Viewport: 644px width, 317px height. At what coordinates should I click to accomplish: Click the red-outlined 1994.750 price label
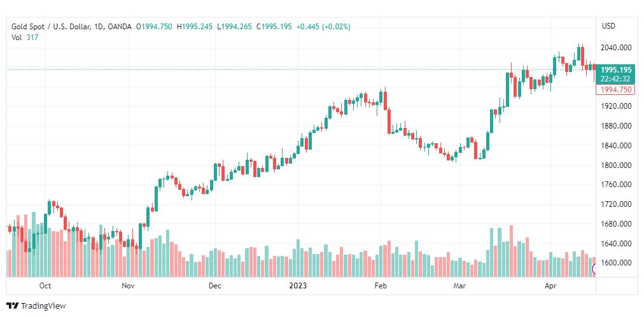click(x=615, y=90)
